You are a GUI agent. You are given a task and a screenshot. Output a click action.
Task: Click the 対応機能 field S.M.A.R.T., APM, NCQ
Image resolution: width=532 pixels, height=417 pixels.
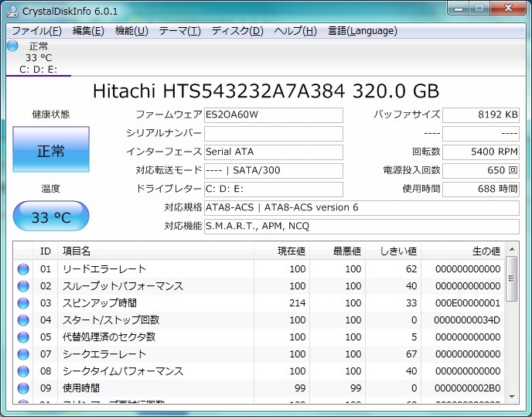pyautogui.click(x=362, y=227)
